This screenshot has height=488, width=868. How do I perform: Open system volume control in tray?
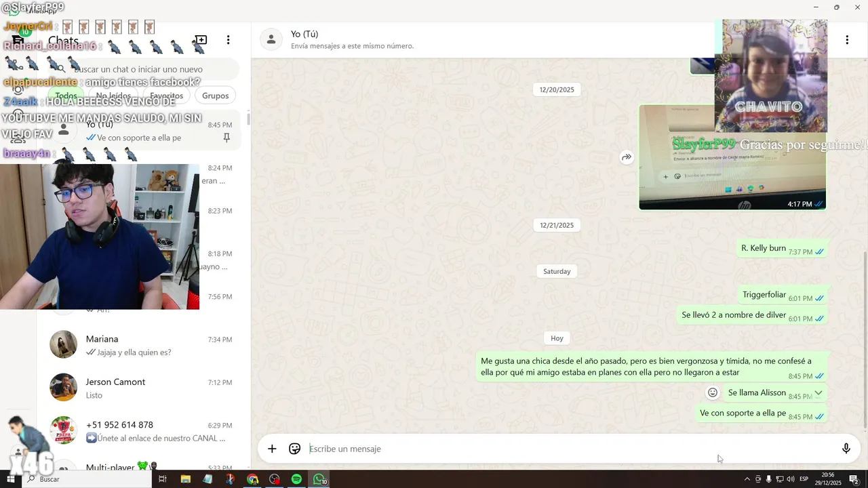pyautogui.click(x=791, y=479)
